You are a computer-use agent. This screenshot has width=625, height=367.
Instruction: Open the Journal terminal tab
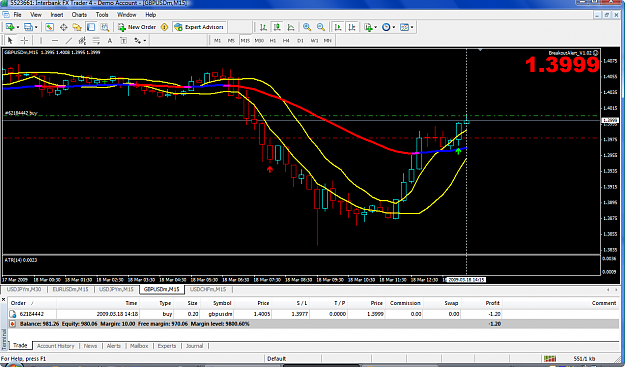tap(195, 346)
